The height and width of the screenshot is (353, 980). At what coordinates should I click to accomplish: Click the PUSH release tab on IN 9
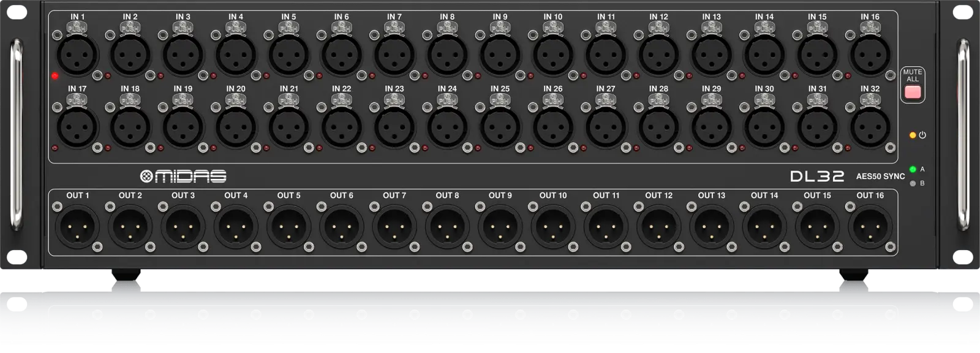tap(500, 28)
